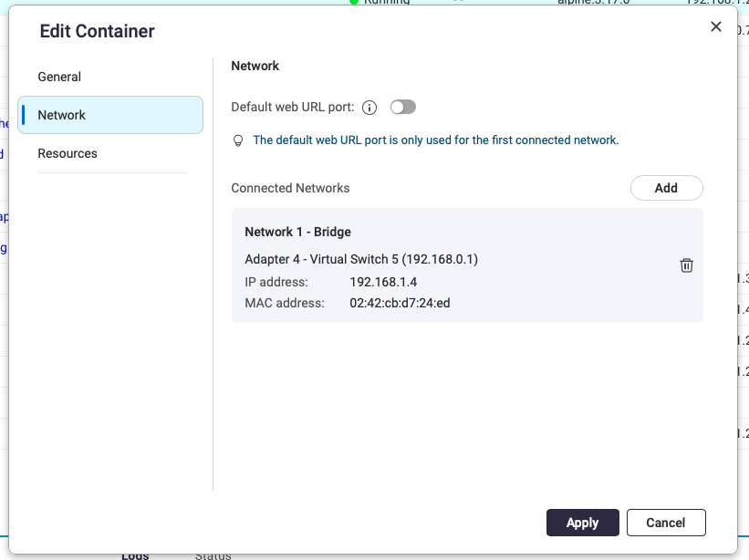Cancel editing the container
Screen dimensions: 749x560
[665, 523]
